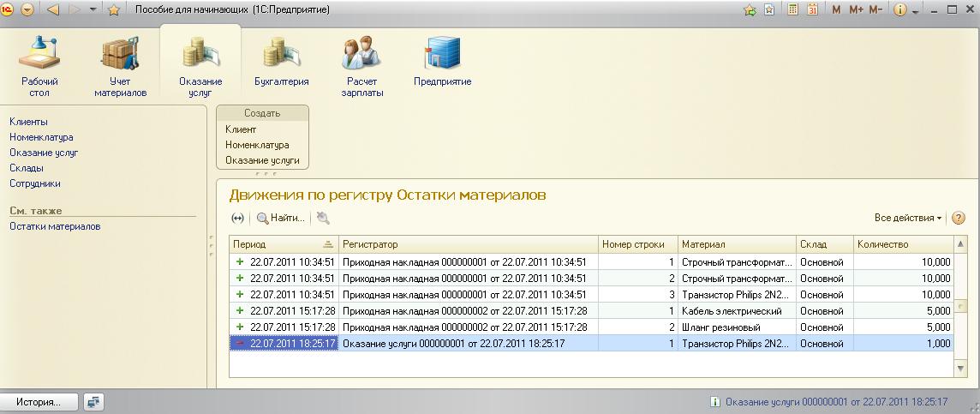
Task: Open Предприятие section
Action: (443, 62)
